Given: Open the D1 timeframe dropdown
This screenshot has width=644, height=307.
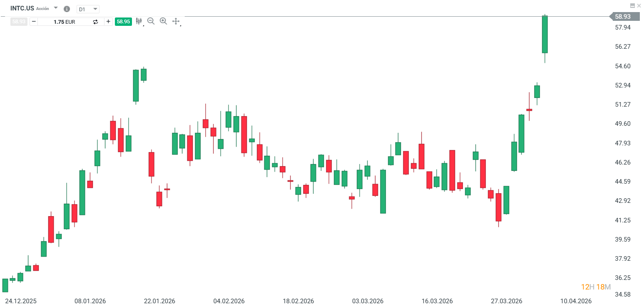Looking at the screenshot, I should [x=88, y=9].
